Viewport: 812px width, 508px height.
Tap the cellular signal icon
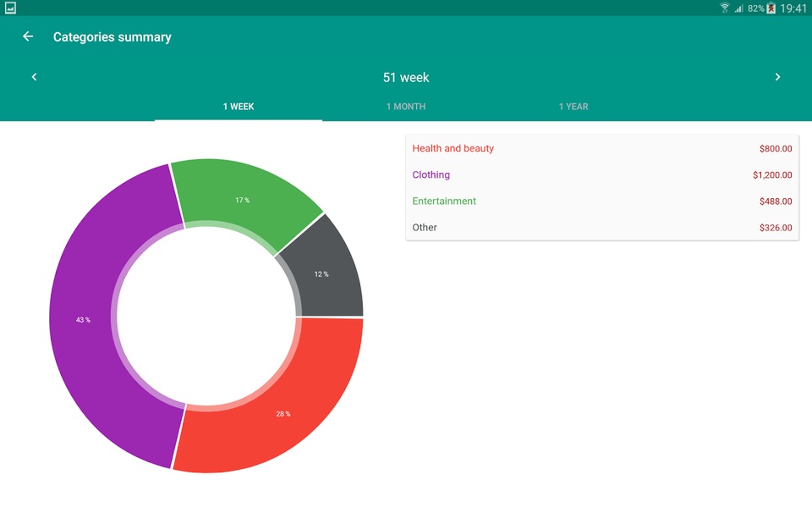click(x=739, y=8)
